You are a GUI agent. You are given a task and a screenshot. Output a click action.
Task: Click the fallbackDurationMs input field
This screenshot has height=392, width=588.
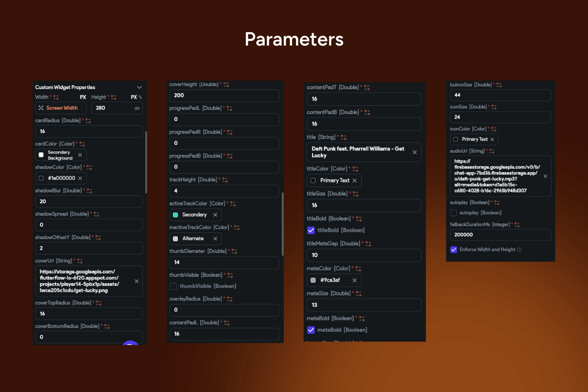click(500, 235)
